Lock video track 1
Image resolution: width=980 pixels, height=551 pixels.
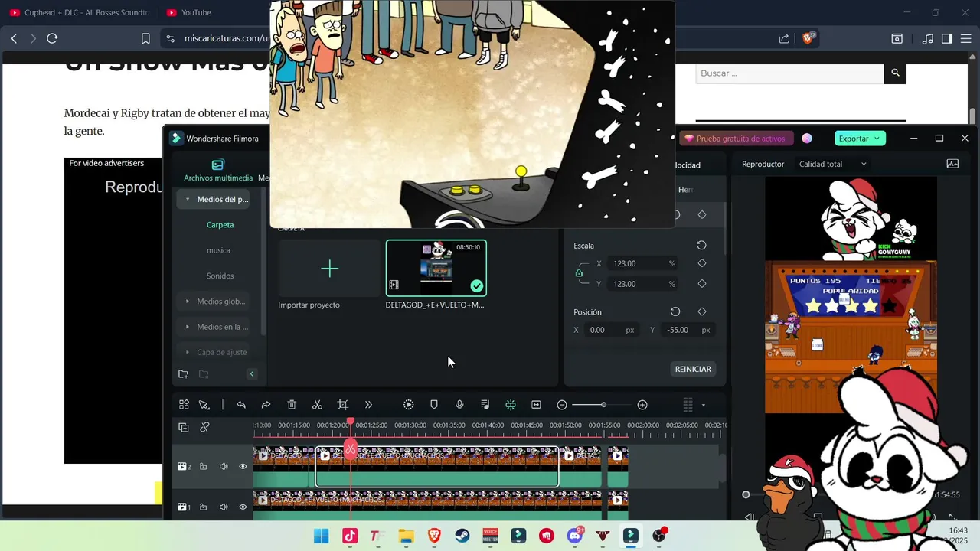[x=204, y=507]
